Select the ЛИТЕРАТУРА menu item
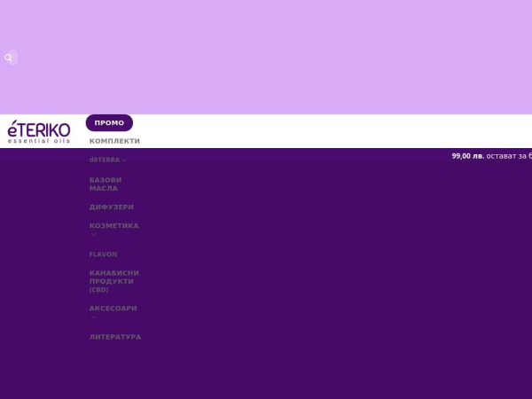532x399 pixels. click(115, 337)
